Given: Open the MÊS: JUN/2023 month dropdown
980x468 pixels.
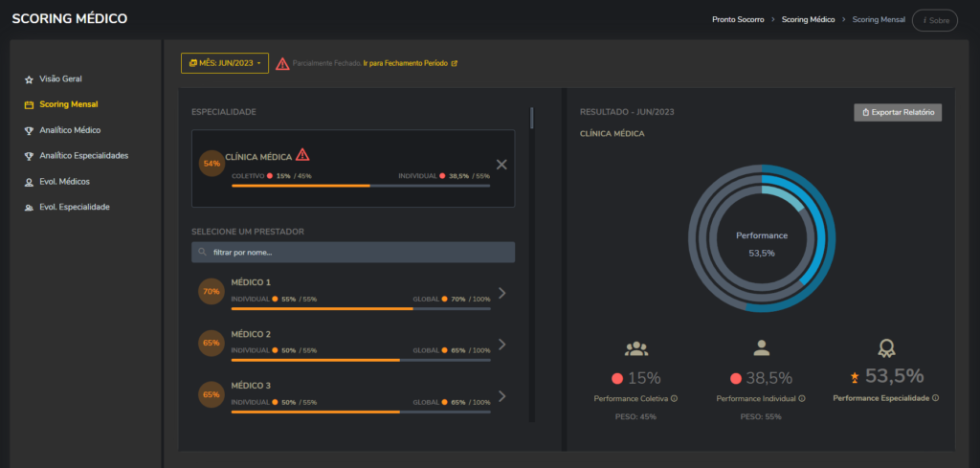Looking at the screenshot, I should click(225, 63).
